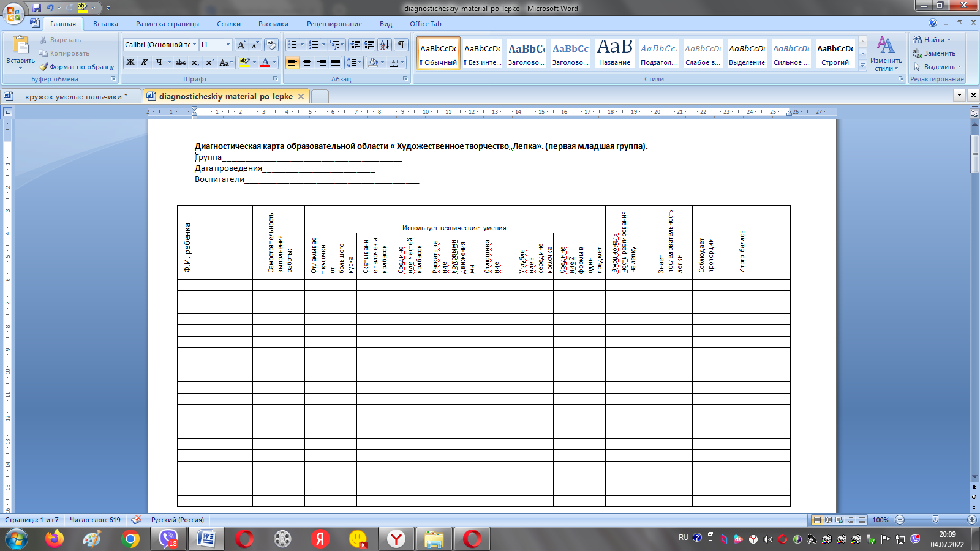The height and width of the screenshot is (551, 980).
Task: Open the font size dropdown
Action: coord(228,45)
